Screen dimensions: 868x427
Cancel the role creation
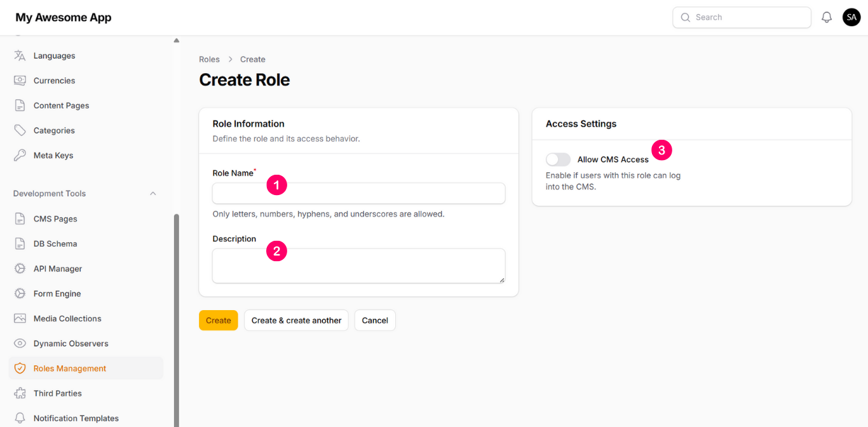pos(375,320)
